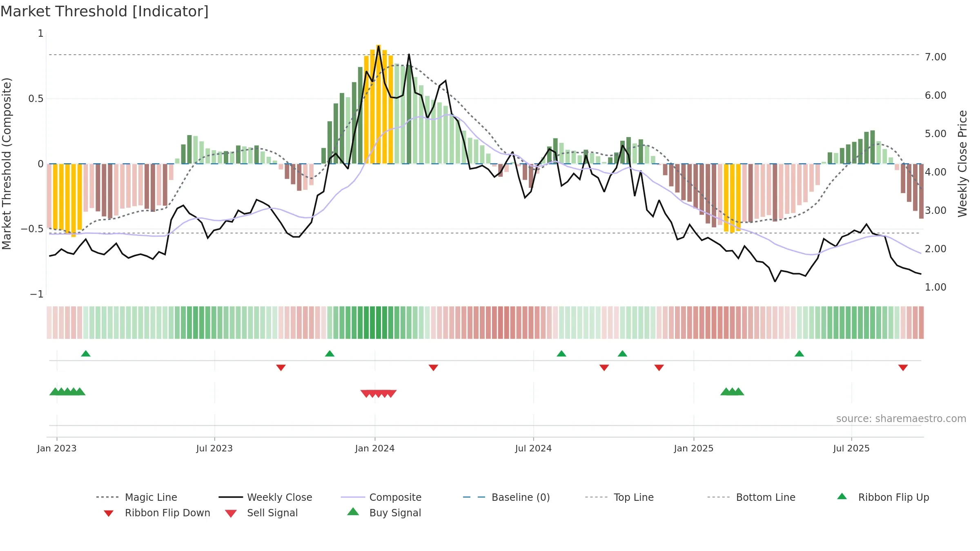Image resolution: width=980 pixels, height=551 pixels.
Task: Click the Ribbon Flip Down marker in September 2023
Action: (x=281, y=368)
